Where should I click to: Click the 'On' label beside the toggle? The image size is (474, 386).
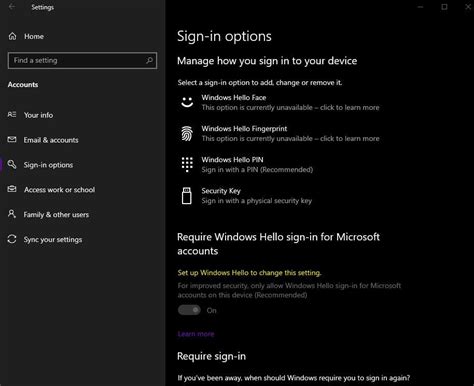(x=211, y=310)
